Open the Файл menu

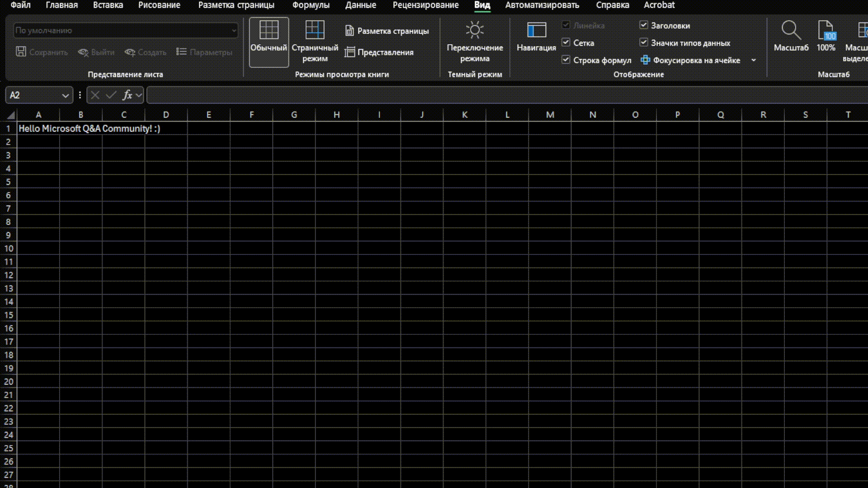[20, 5]
